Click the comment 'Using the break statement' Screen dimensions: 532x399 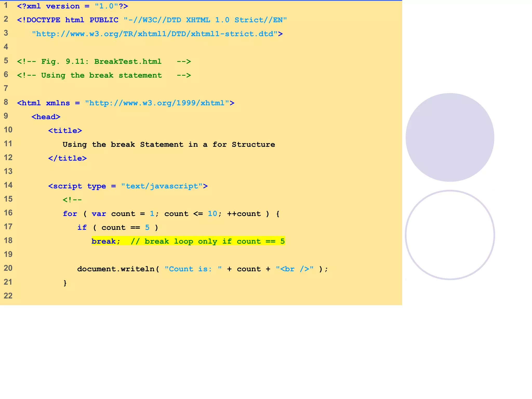pyautogui.click(x=104, y=75)
